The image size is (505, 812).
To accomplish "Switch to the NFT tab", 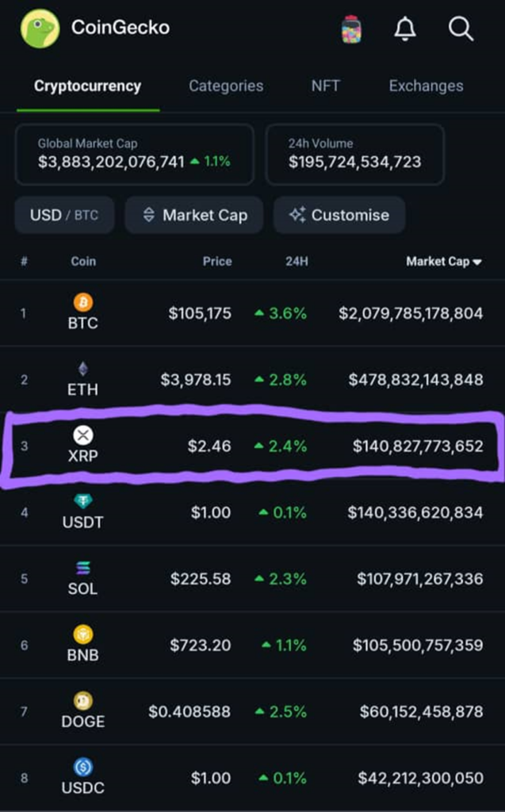I will (326, 86).
